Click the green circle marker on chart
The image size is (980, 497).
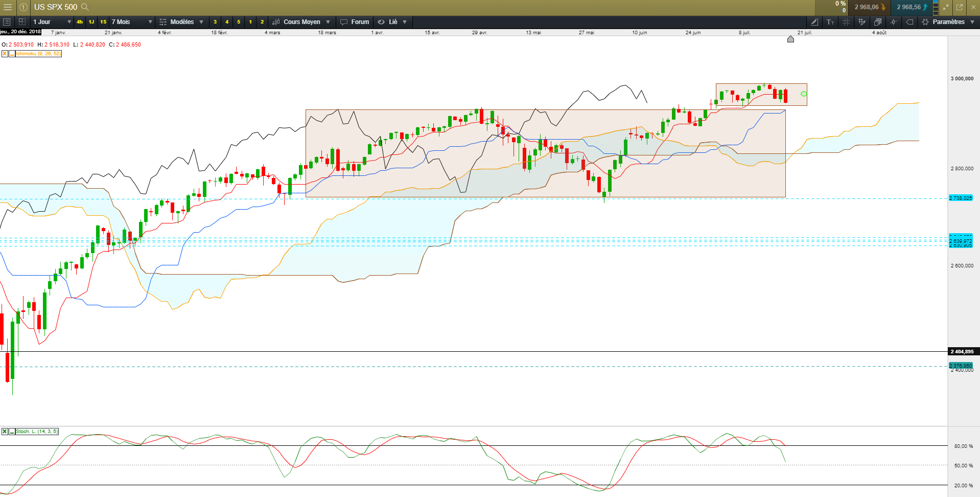804,94
